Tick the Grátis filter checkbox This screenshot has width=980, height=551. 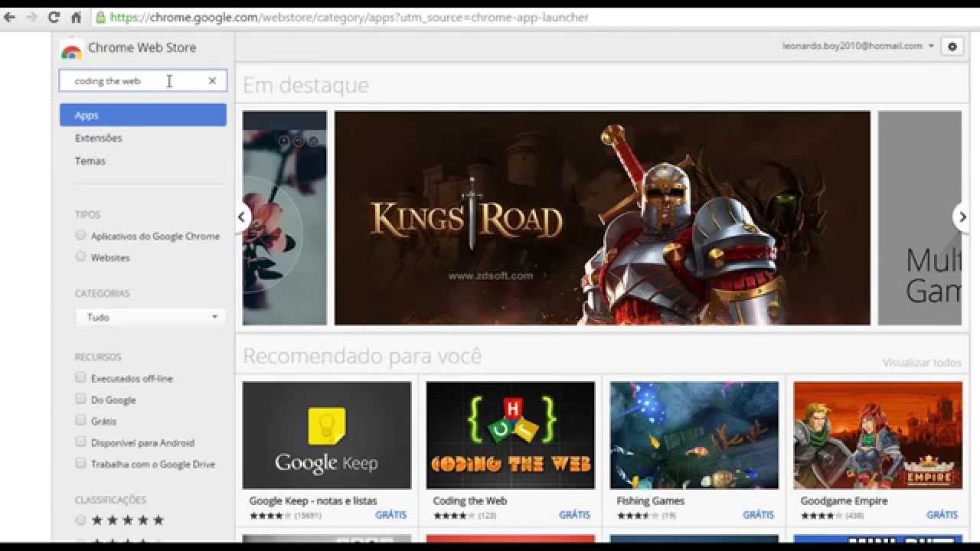point(80,420)
